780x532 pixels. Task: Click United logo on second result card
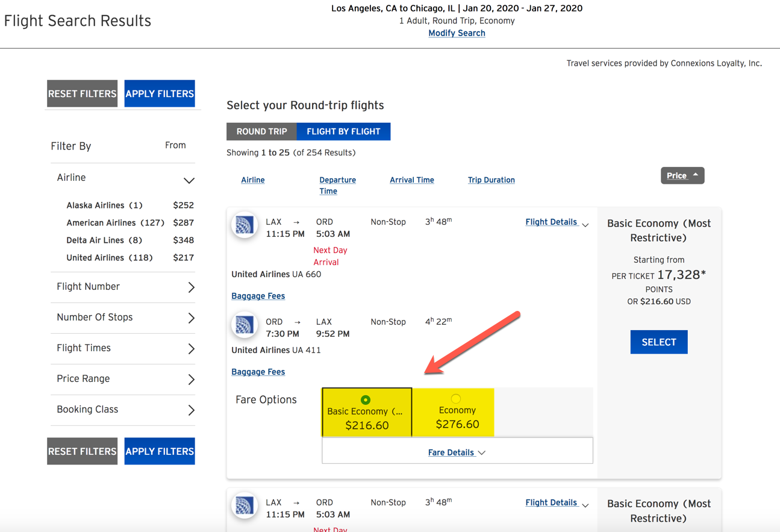(245, 506)
